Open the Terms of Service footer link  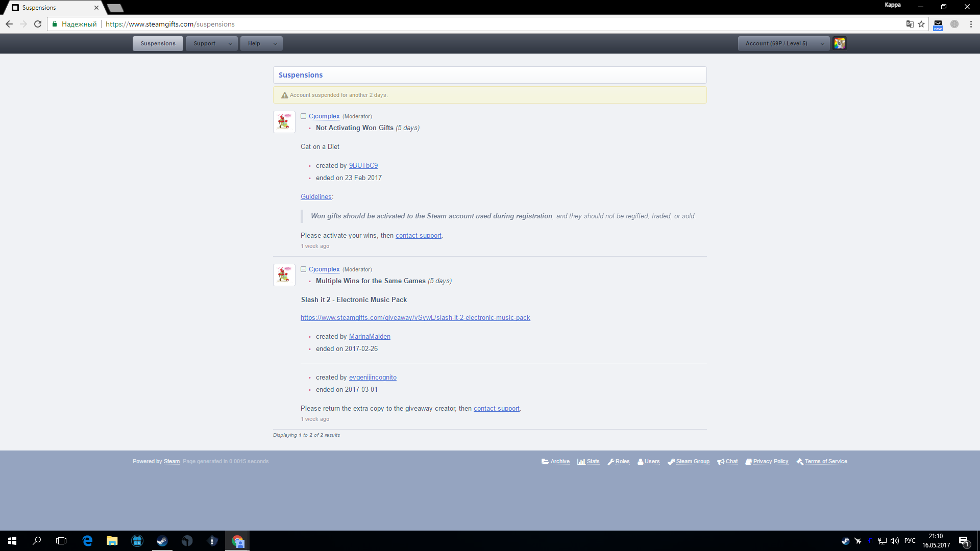pyautogui.click(x=822, y=462)
